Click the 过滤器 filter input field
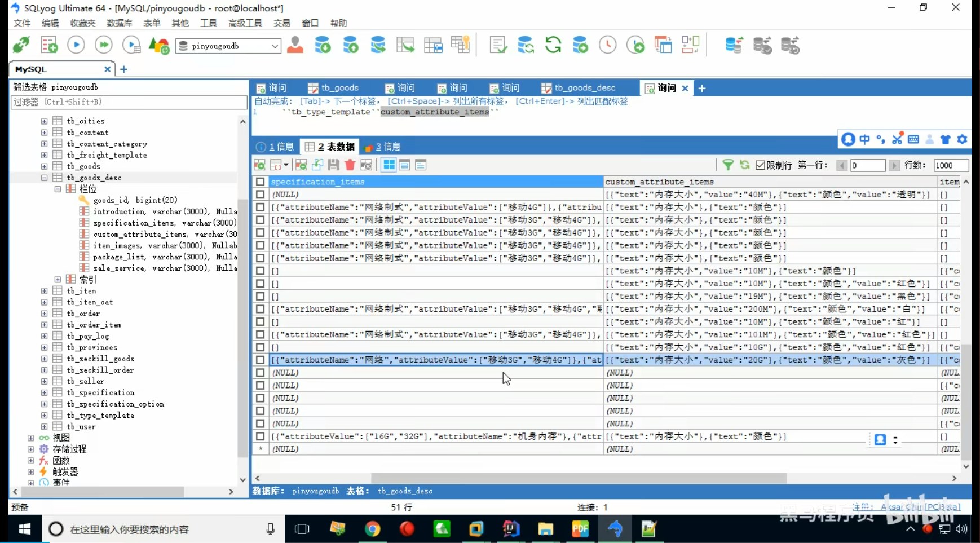 [x=129, y=102]
